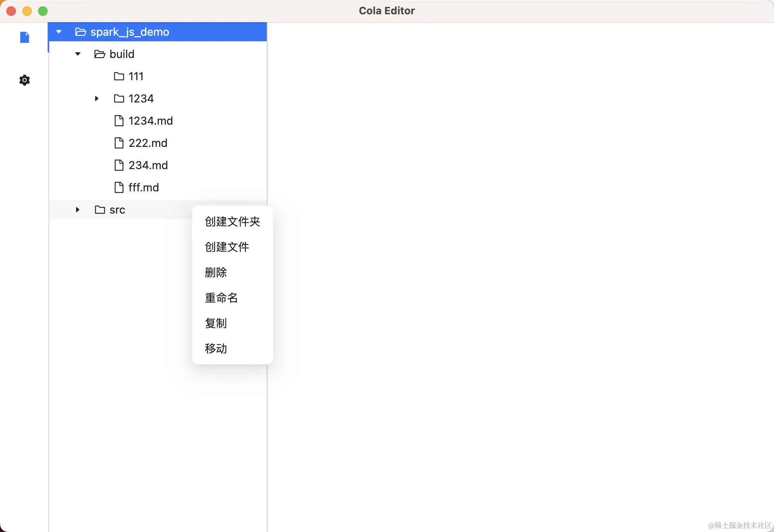Click the spark_js_demo open folder icon
The image size is (774, 532).
coord(81,32)
